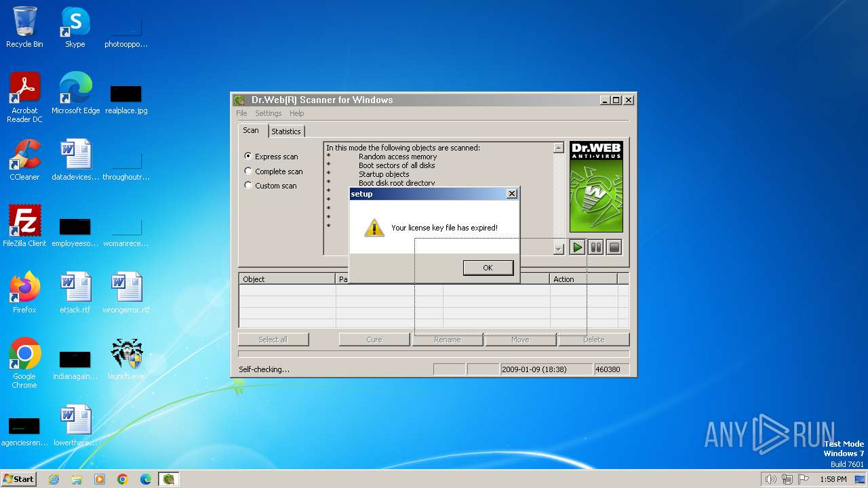
Task: Click virus database date 2009-01-09 (18:38)
Action: click(x=545, y=369)
